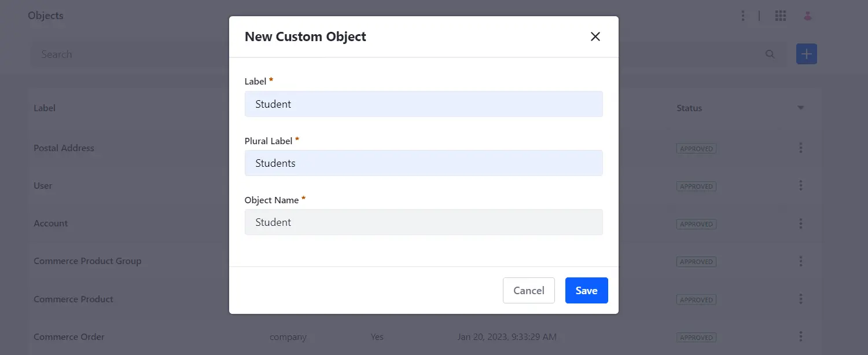Viewport: 868px width, 355px height.
Task: Open the header vertical dots options menu
Action: 743,16
